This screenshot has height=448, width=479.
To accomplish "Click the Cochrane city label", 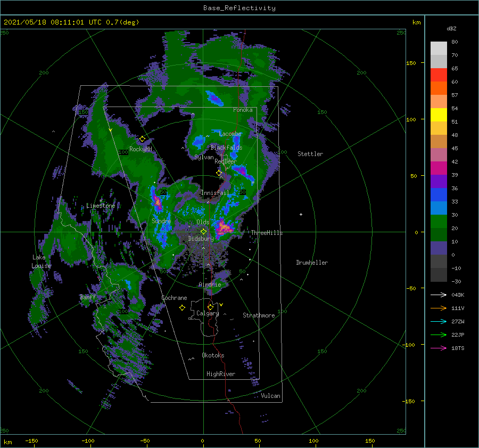I will click(x=174, y=298).
